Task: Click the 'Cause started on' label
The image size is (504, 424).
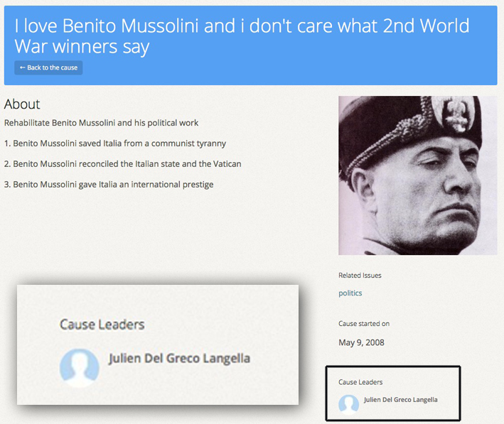Action: point(364,324)
